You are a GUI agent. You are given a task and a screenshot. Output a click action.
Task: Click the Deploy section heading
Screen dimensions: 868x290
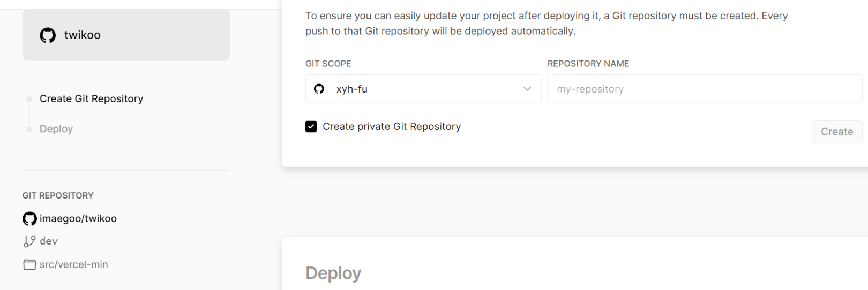(x=333, y=273)
